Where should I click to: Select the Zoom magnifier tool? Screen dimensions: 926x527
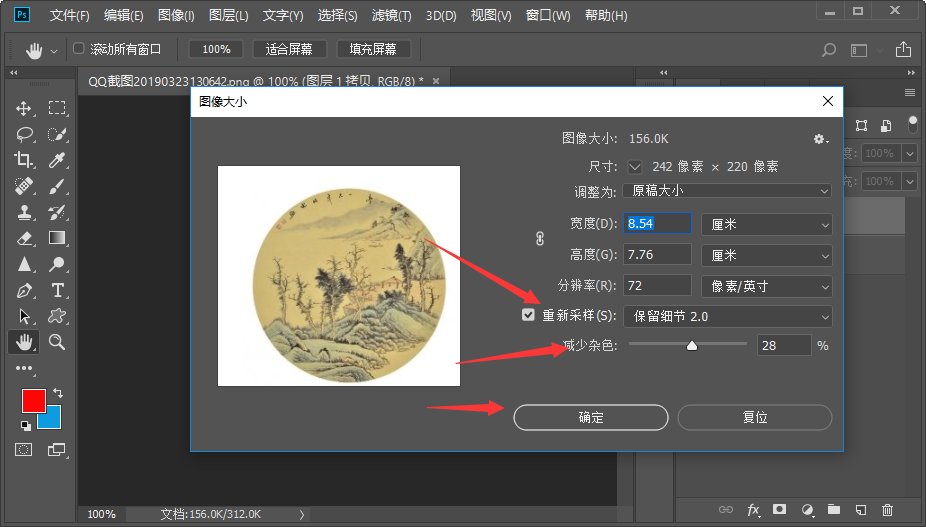click(x=57, y=342)
